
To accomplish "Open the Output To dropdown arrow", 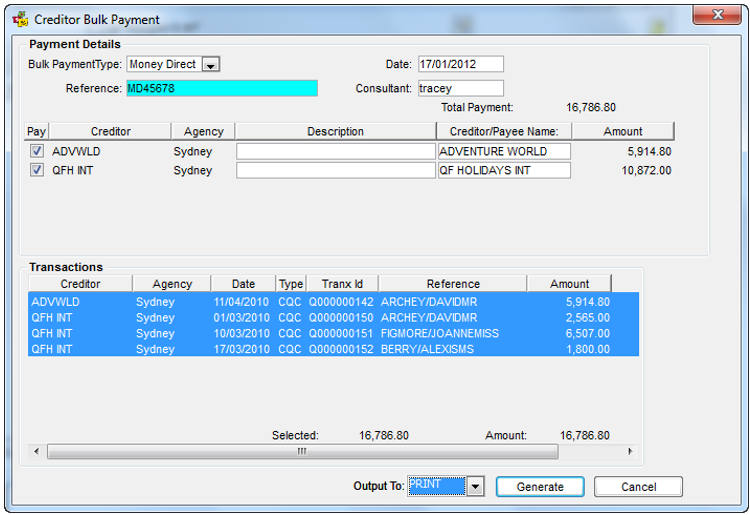I will (475, 486).
